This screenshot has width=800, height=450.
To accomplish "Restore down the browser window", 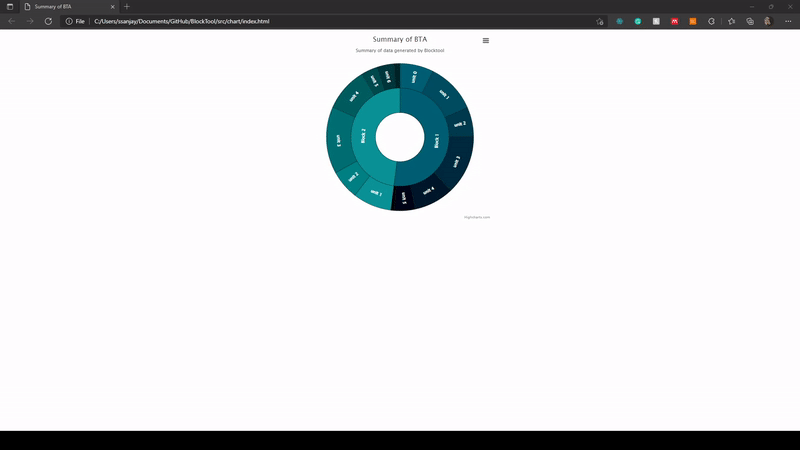I will tap(771, 7).
